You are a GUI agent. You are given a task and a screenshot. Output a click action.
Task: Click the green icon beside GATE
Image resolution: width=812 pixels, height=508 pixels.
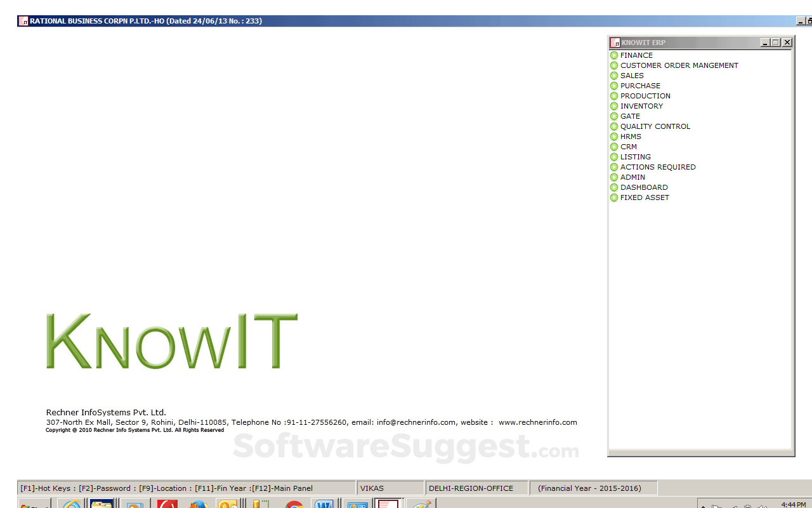tap(614, 116)
